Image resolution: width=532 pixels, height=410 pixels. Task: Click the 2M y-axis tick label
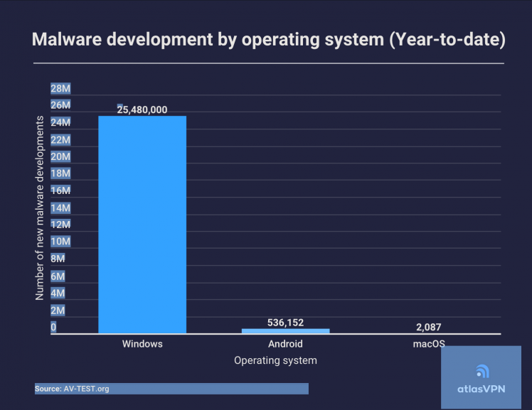(x=57, y=310)
